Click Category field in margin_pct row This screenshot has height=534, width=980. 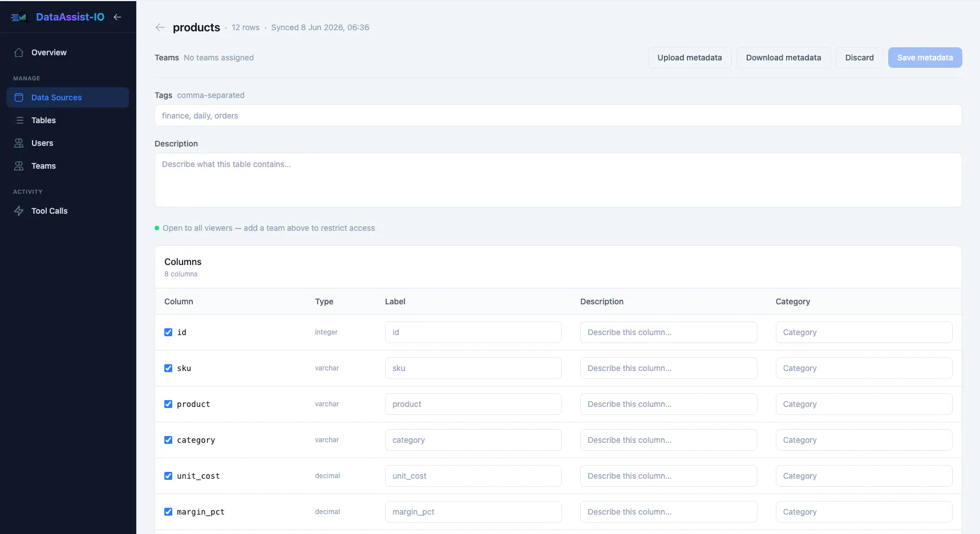coord(864,512)
